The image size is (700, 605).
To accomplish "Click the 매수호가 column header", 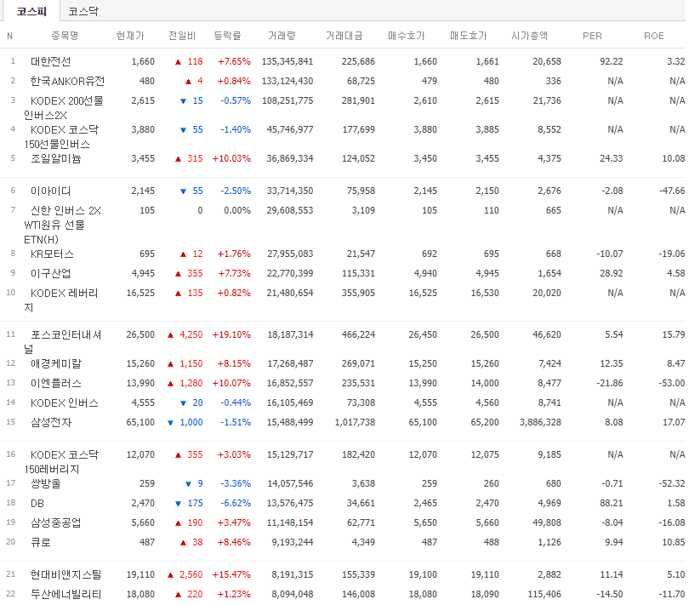I will click(407, 36).
